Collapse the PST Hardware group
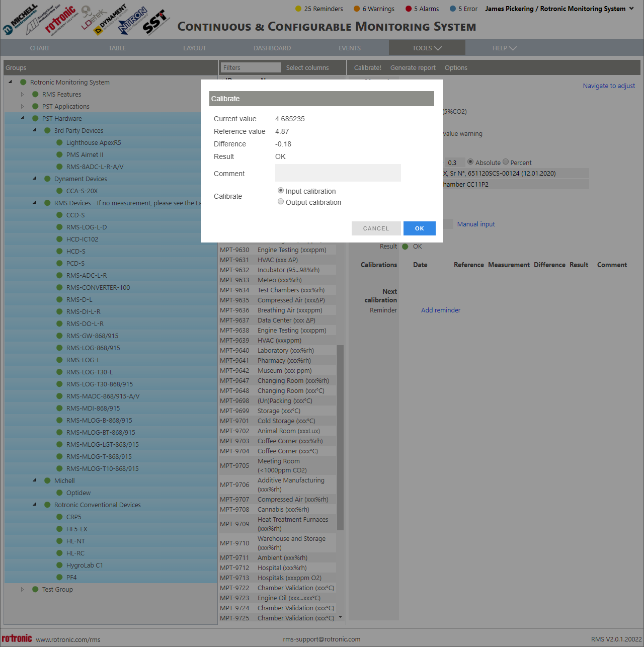644x647 pixels. (x=22, y=118)
